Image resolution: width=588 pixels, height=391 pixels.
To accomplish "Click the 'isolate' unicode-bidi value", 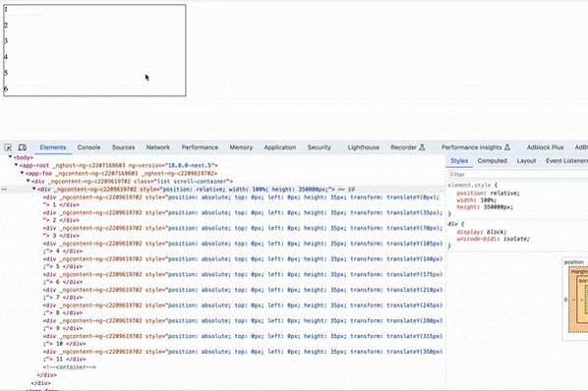I will coord(515,239).
